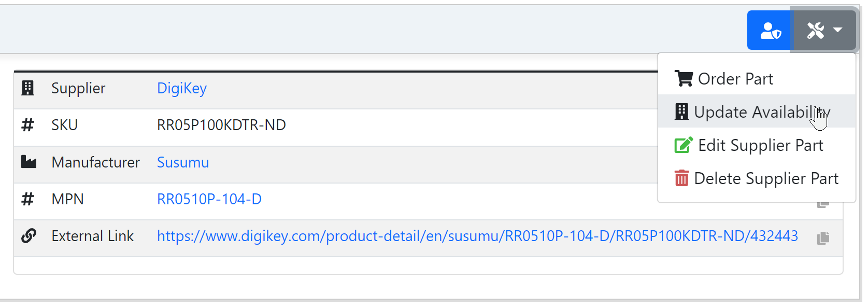The image size is (868, 308).
Task: Click the hash icon next to SKU
Action: pos(27,124)
